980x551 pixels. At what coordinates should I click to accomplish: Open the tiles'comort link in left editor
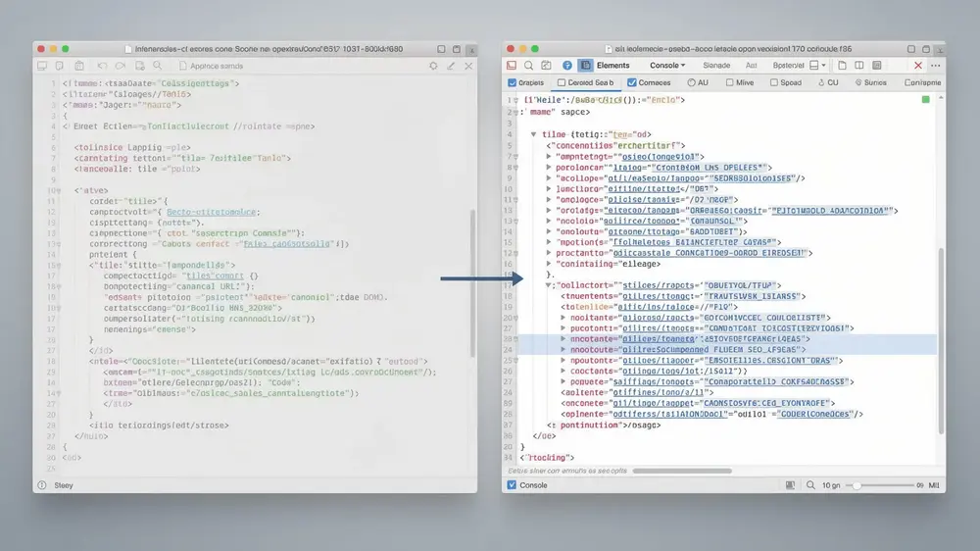[214, 275]
